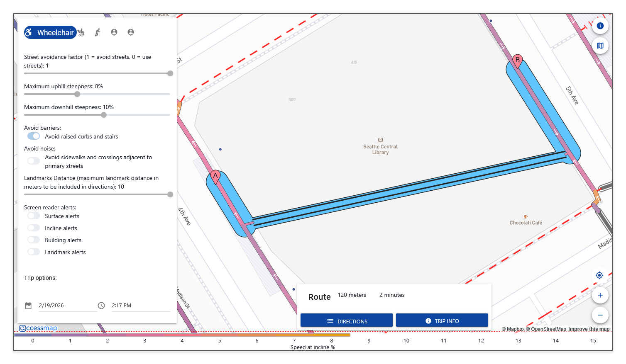Click the origin marker A on map
Image resolution: width=626 pixels, height=364 pixels.
[215, 177]
